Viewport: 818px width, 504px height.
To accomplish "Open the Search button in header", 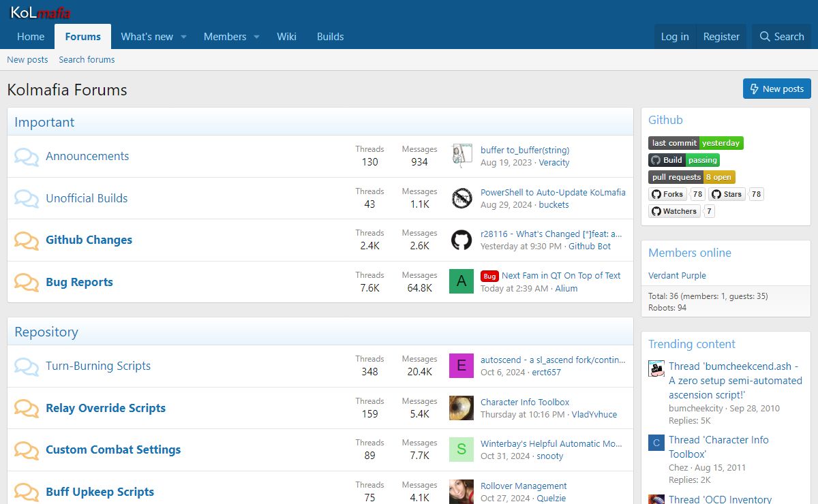I will click(782, 37).
